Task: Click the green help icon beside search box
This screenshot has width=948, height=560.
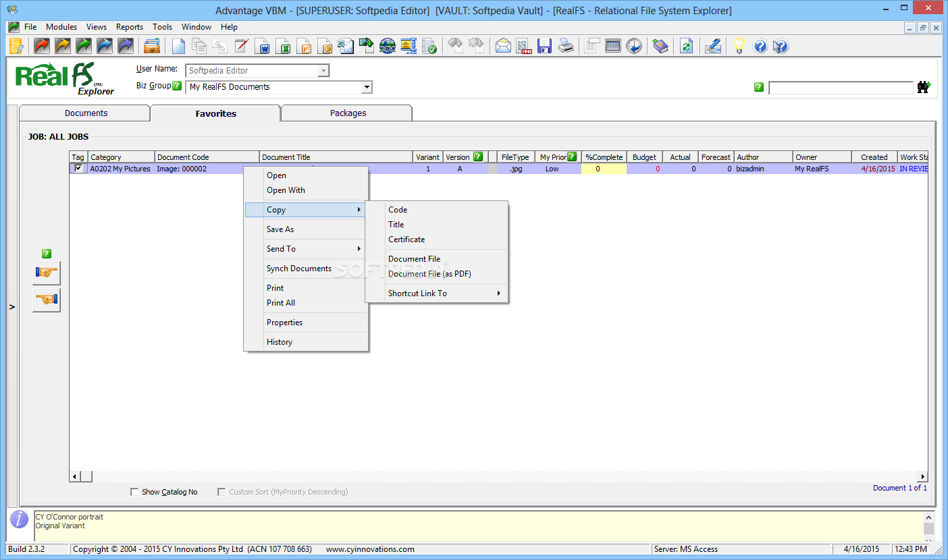Action: pos(759,87)
